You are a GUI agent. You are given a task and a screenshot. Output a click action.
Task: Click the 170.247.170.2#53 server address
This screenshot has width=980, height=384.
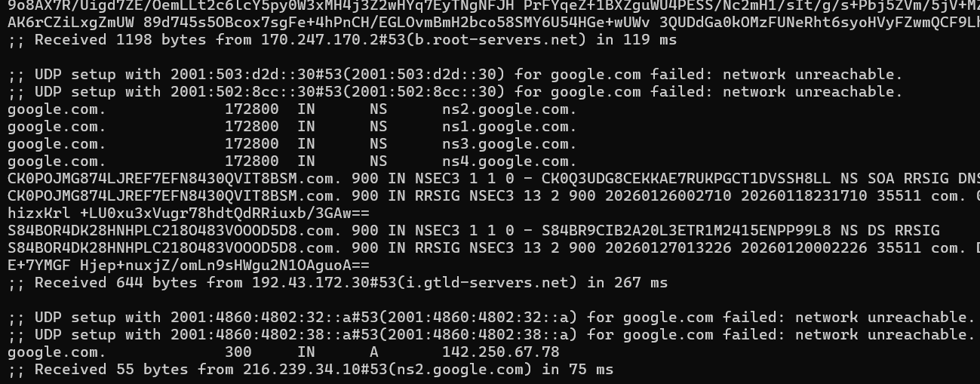pyautogui.click(x=333, y=40)
